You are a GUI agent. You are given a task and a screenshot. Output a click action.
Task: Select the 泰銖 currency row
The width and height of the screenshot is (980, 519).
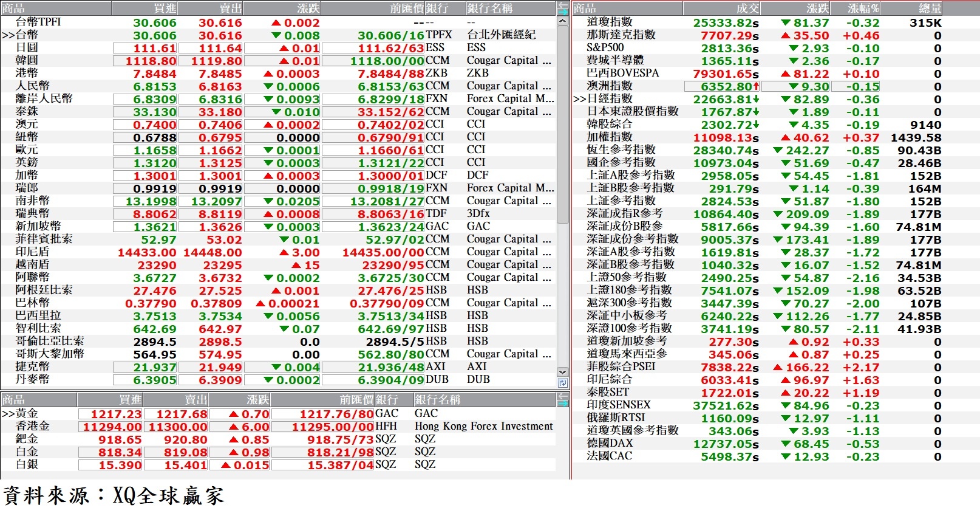pyautogui.click(x=278, y=111)
